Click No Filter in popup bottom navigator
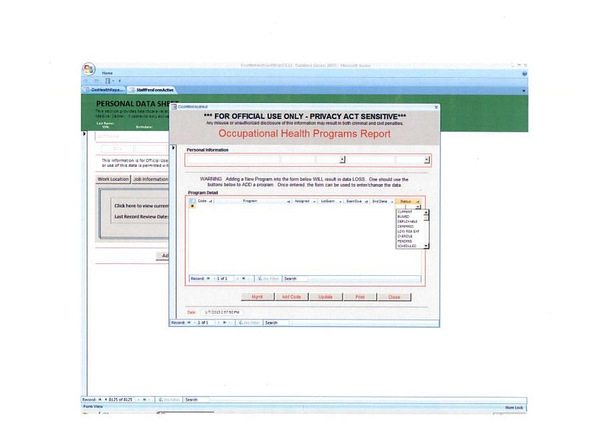Viewport: 615px width, 424px height. click(x=249, y=323)
